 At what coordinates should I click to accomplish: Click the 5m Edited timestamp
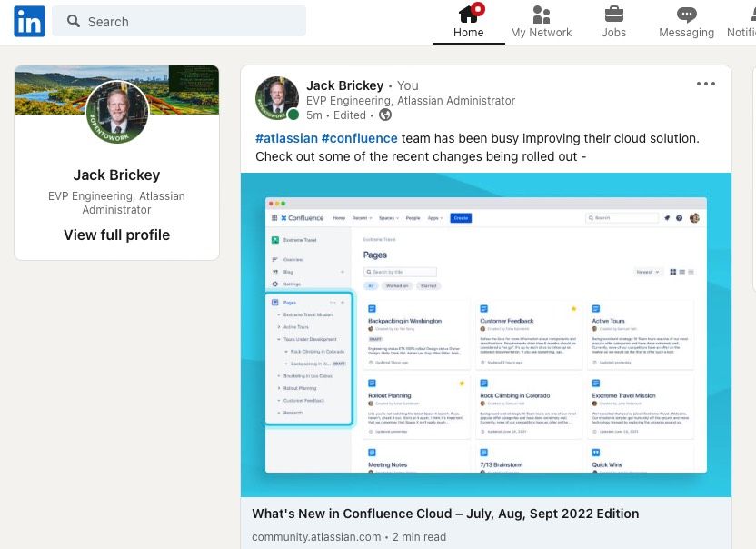336,115
